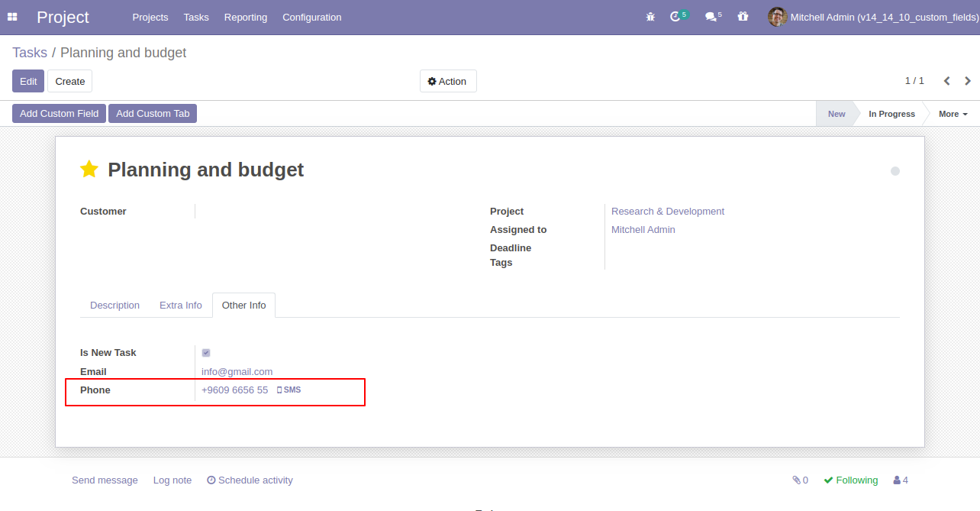
Task: Open the Research & Development project link
Action: [668, 211]
